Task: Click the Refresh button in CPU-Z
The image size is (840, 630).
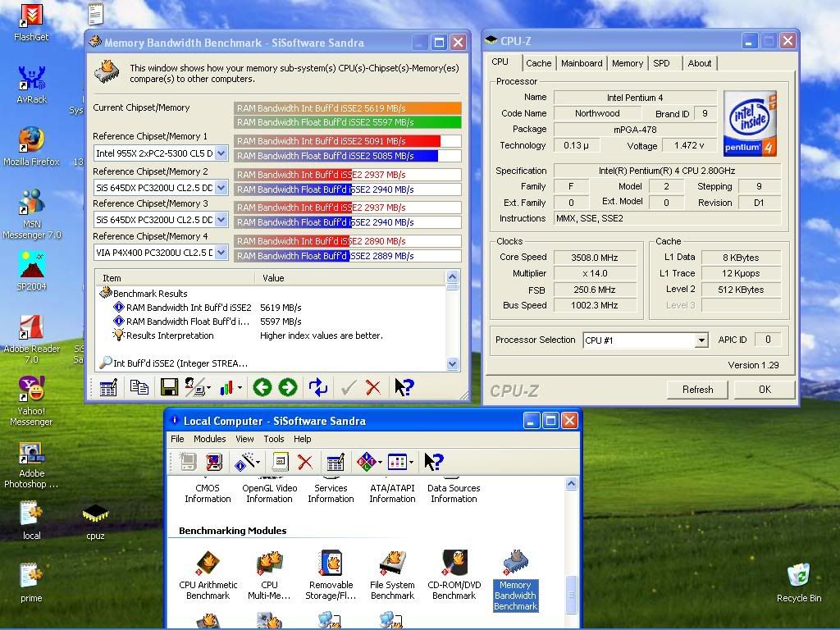Action: pyautogui.click(x=696, y=390)
